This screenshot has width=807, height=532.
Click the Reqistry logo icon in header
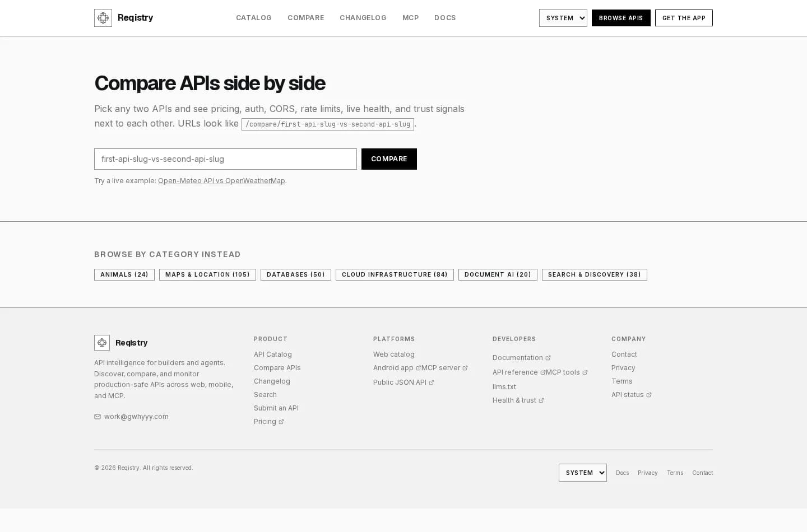tap(103, 18)
